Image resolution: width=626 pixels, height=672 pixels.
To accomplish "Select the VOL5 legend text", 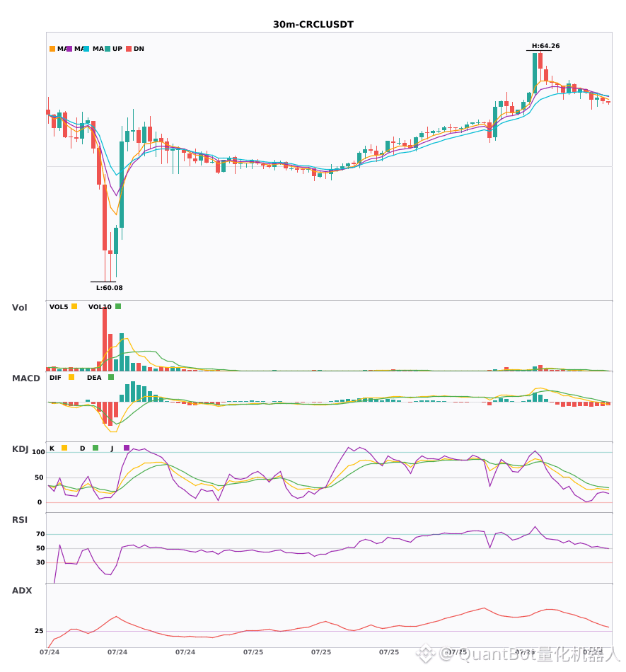I will pos(59,307).
